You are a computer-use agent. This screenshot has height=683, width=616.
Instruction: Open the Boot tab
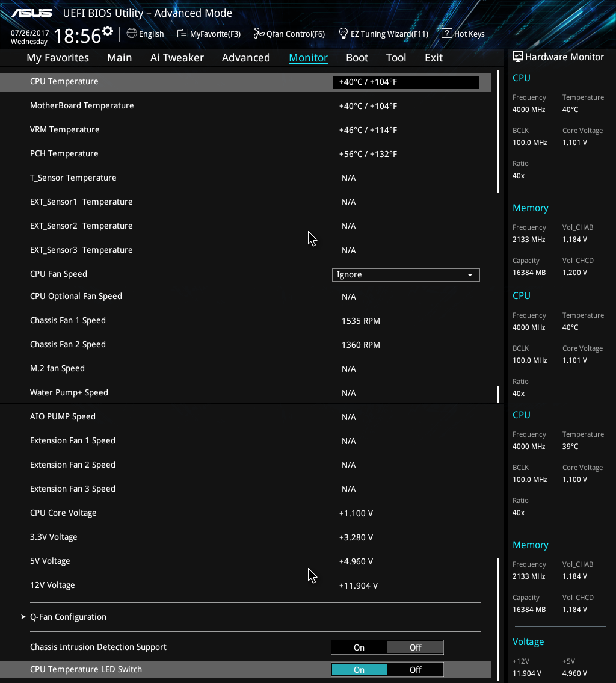[x=357, y=58]
